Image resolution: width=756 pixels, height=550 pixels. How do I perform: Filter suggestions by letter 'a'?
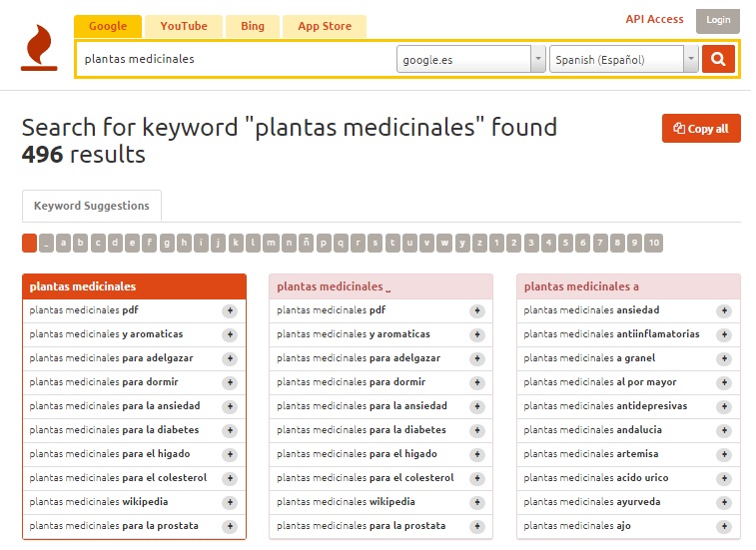(x=64, y=244)
